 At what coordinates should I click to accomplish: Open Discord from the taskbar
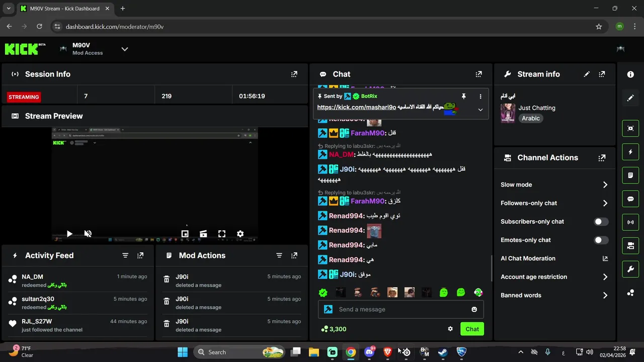369,352
